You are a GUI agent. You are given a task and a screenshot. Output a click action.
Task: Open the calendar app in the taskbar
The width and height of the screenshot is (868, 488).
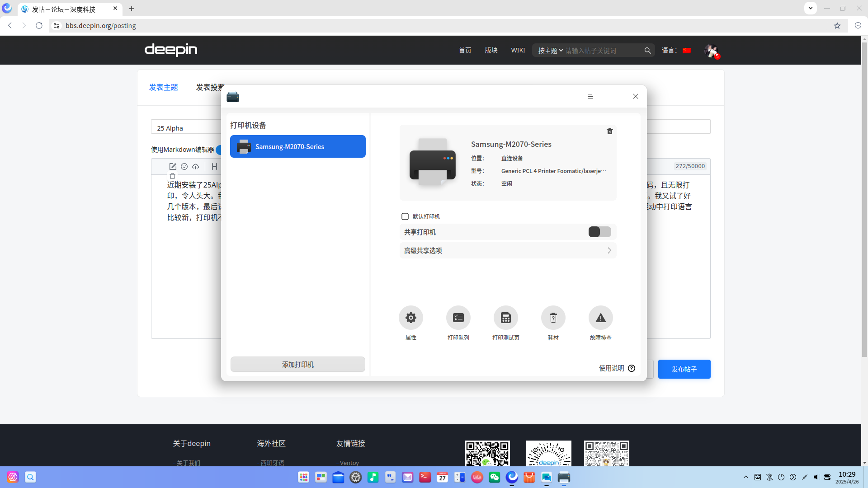442,477
